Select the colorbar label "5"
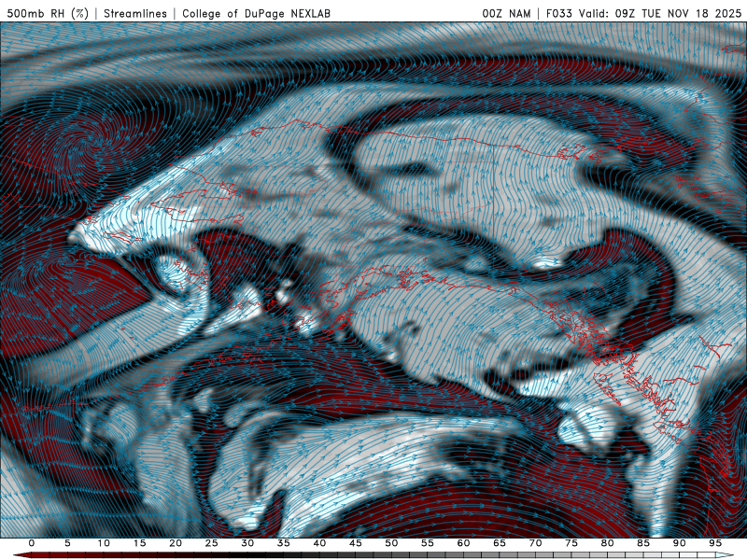 (x=67, y=543)
